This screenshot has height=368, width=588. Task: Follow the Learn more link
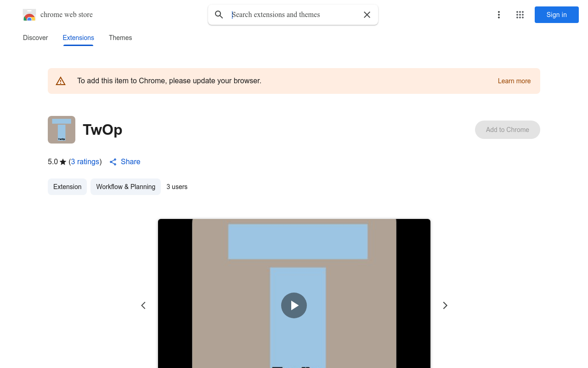514,81
